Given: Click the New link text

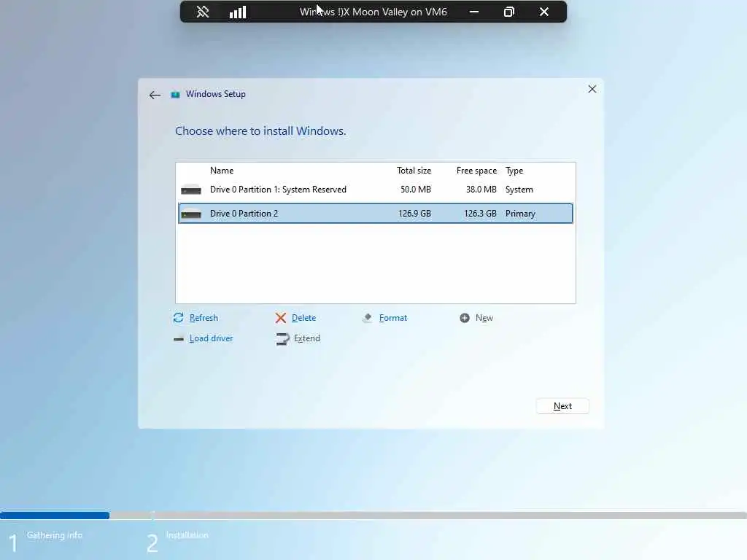Looking at the screenshot, I should [484, 318].
